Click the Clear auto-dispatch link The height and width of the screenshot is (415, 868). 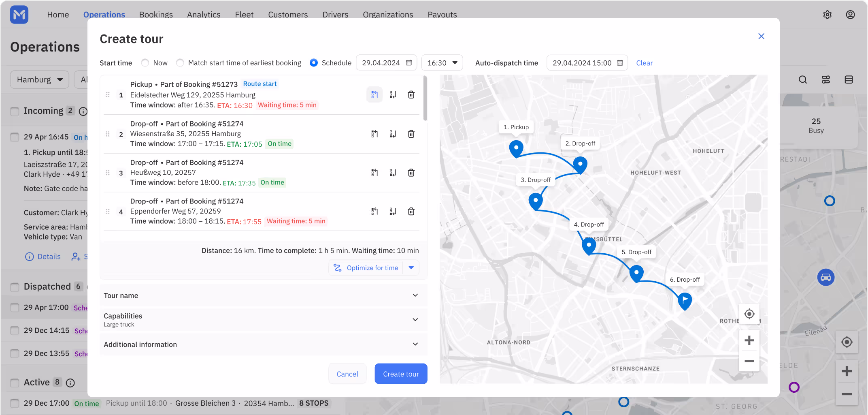click(644, 63)
